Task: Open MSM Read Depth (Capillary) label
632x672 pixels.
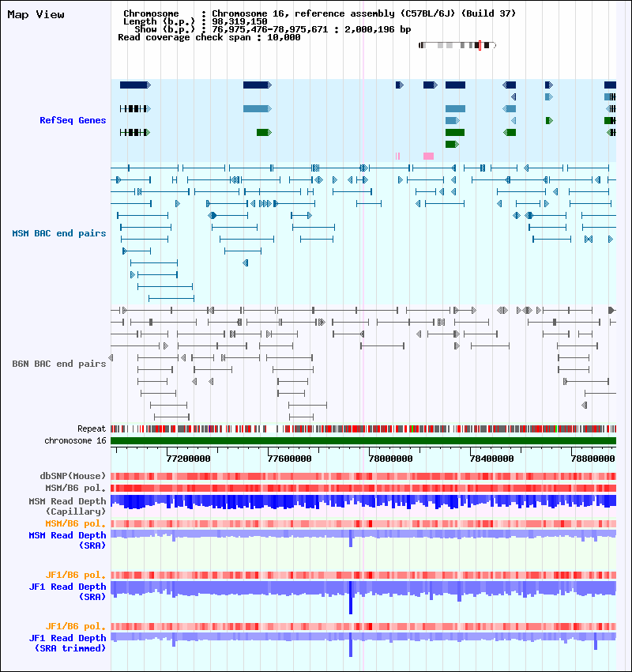Action: pyautogui.click(x=68, y=506)
